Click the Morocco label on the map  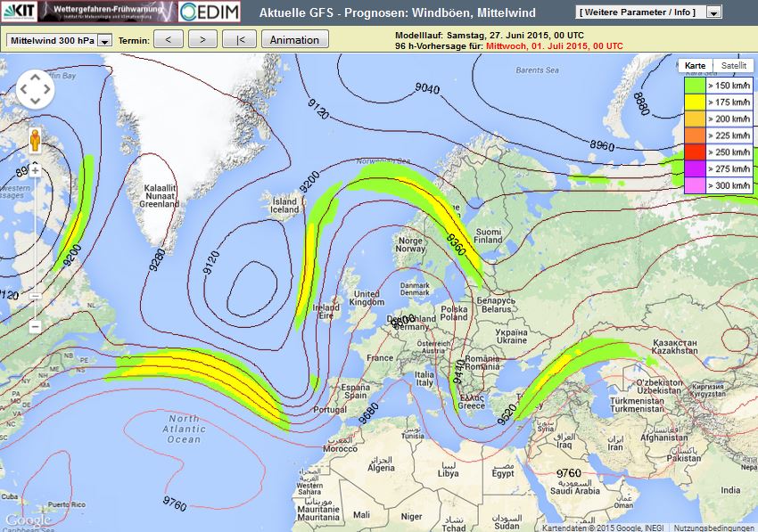click(341, 445)
